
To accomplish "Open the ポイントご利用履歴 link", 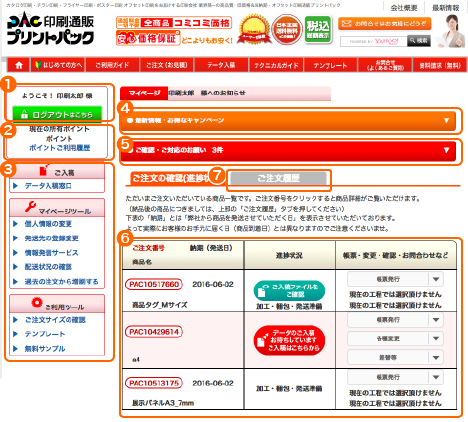I will click(x=59, y=148).
